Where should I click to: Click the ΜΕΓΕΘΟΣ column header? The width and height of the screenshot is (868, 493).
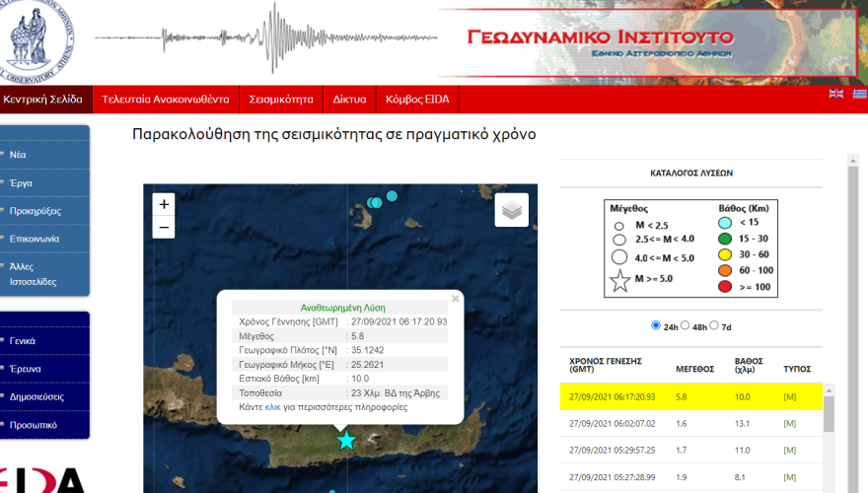[694, 369]
